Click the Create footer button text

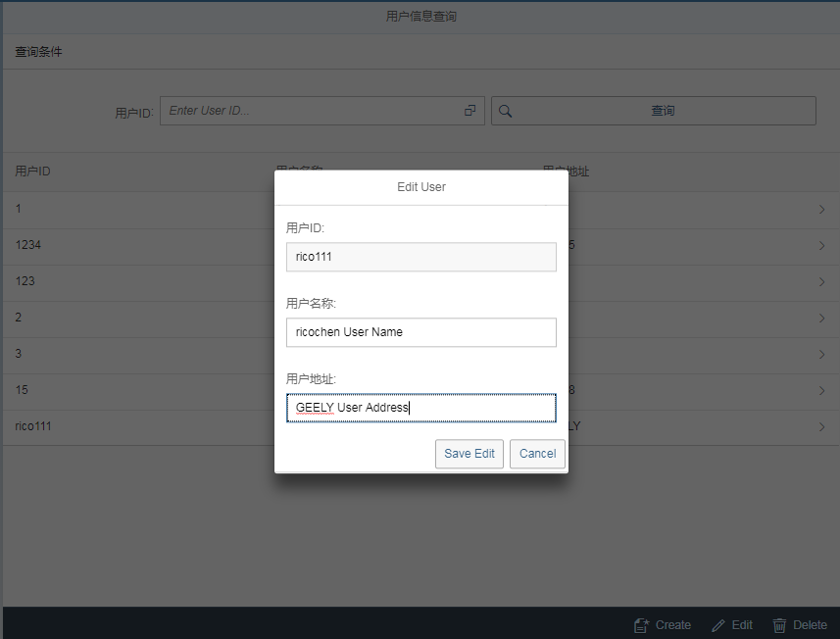point(672,625)
